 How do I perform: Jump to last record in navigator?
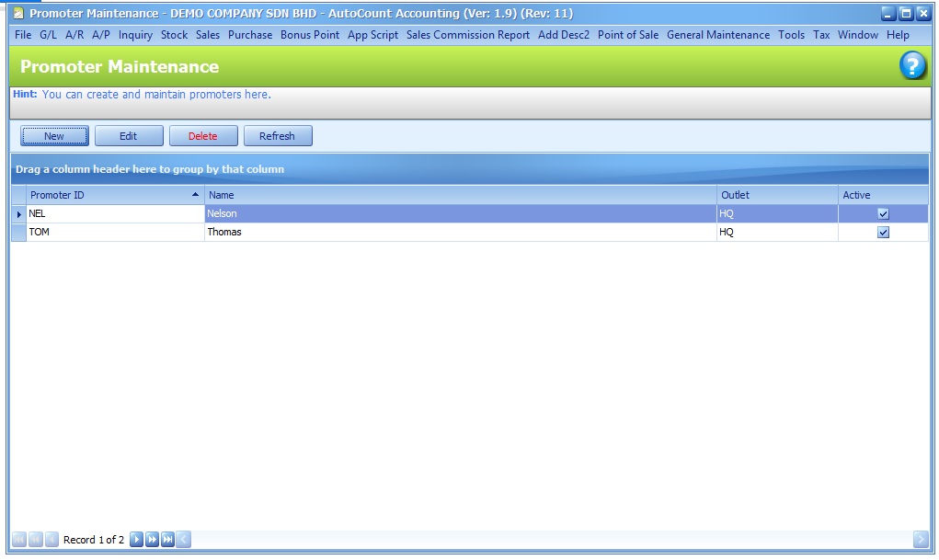tap(167, 540)
